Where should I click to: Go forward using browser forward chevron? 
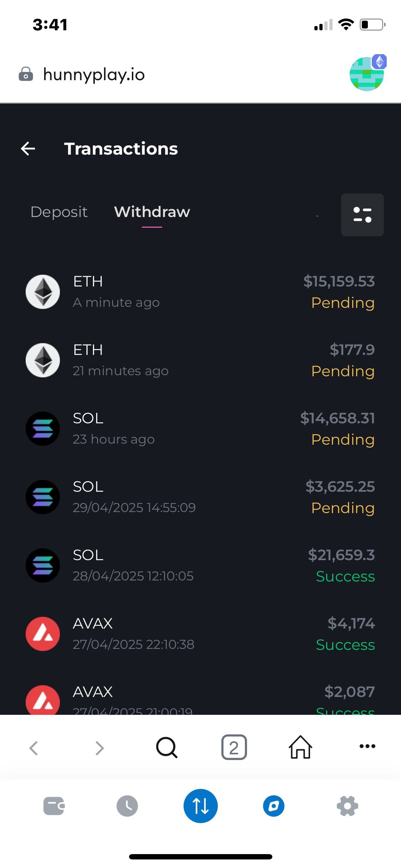[100, 748]
